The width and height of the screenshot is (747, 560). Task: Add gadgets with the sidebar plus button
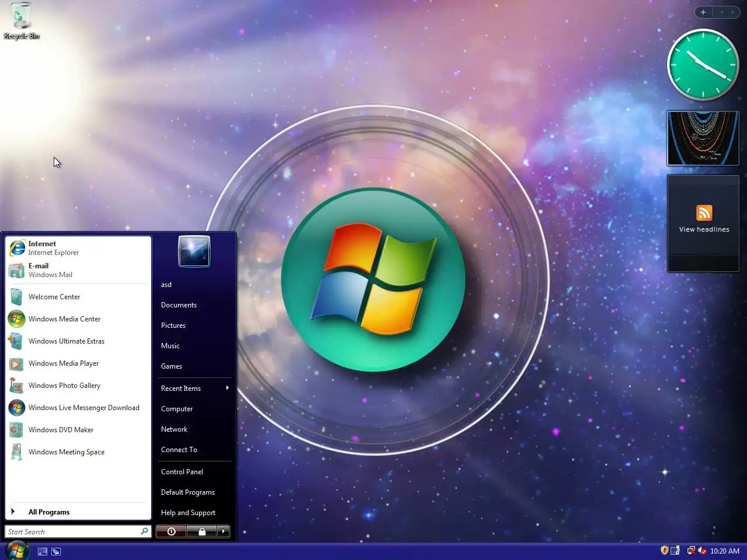point(703,12)
